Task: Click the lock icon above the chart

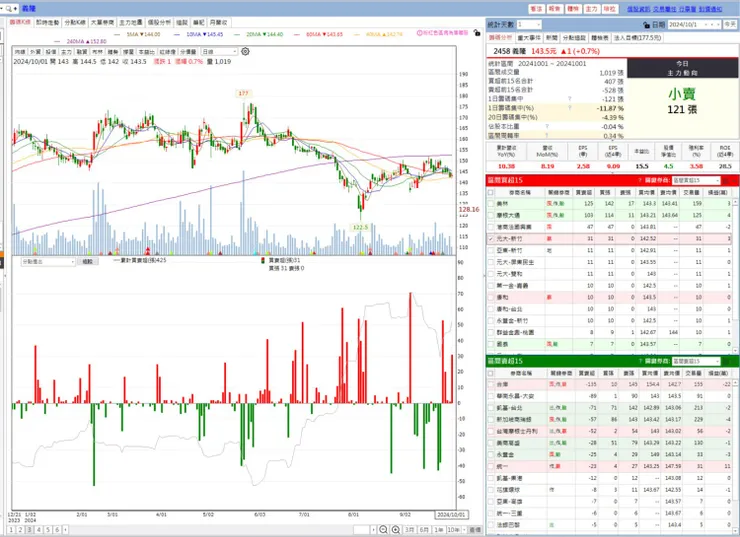Action: [x=477, y=33]
